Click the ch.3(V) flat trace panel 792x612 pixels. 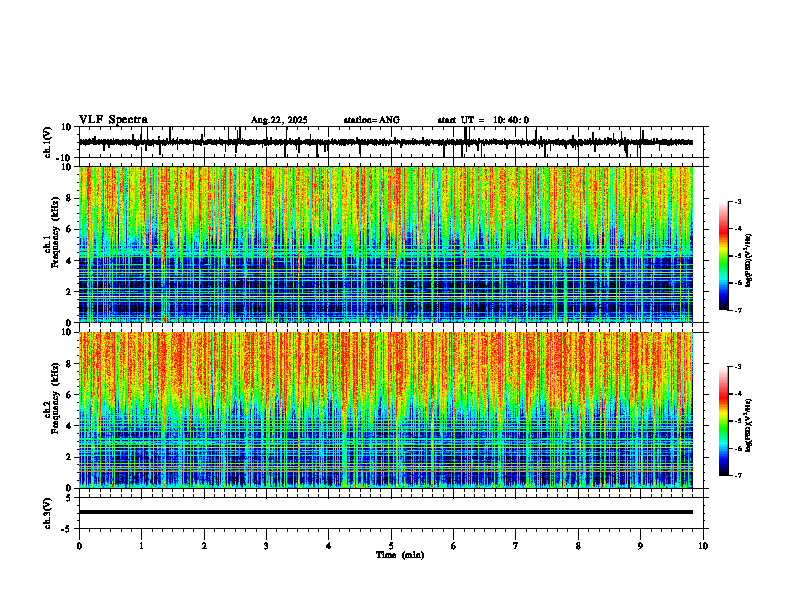[x=391, y=513]
